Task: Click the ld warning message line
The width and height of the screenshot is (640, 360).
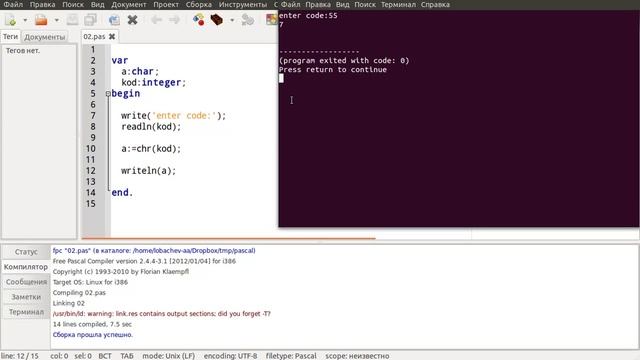Action: point(162,314)
